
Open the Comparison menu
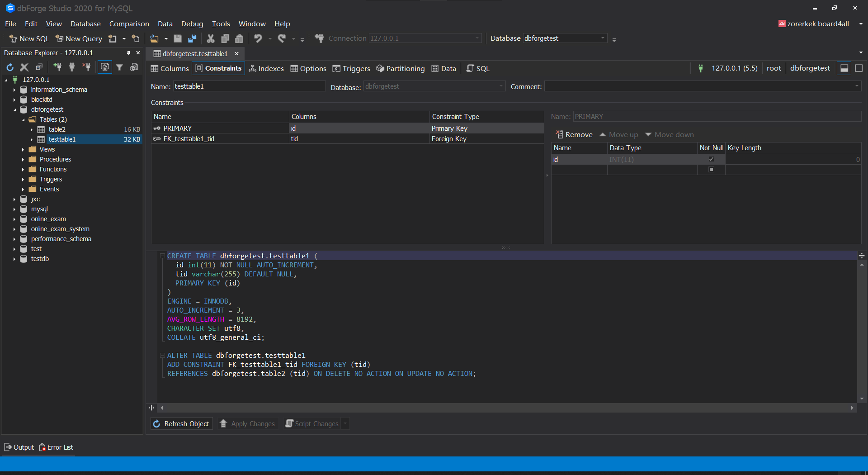tap(129, 24)
